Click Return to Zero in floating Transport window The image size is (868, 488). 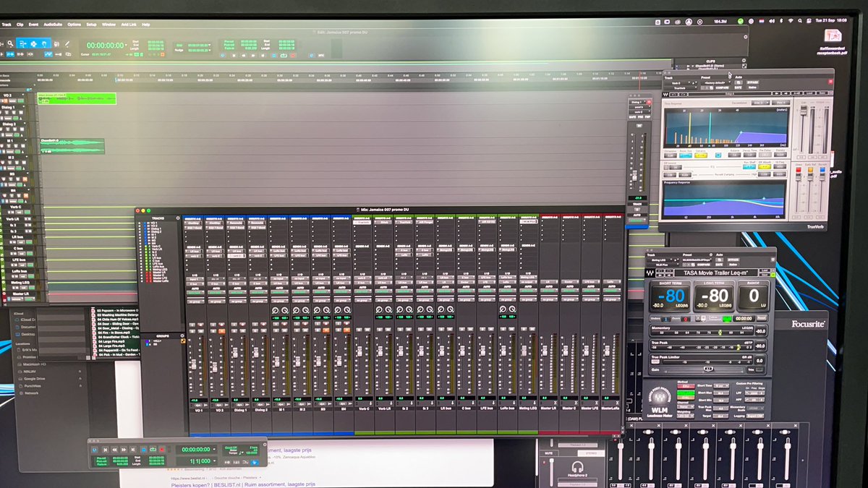click(105, 450)
